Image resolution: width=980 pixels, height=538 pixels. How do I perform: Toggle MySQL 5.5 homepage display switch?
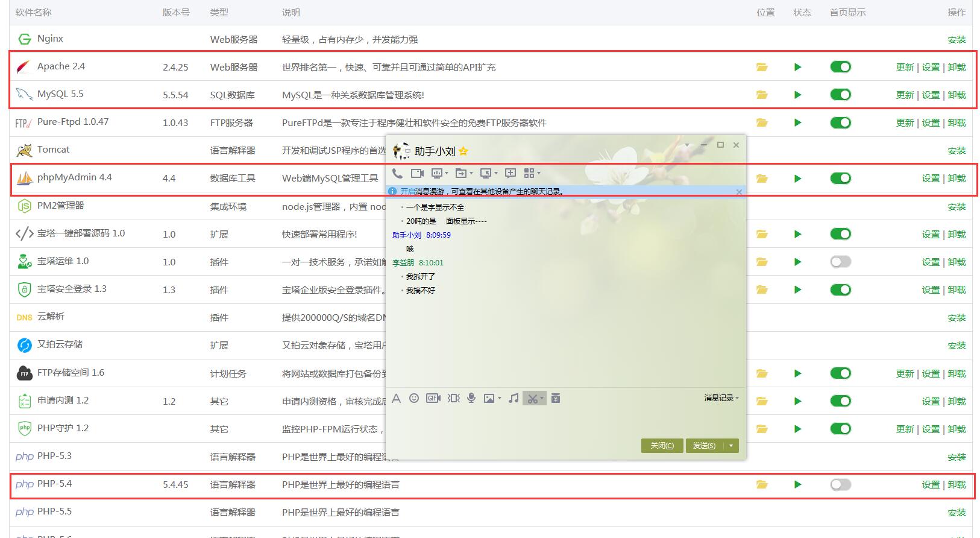[840, 95]
